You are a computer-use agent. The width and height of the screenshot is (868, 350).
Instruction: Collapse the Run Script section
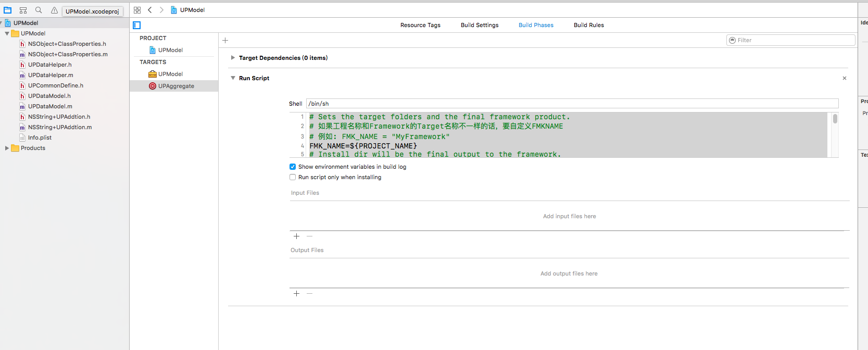233,78
